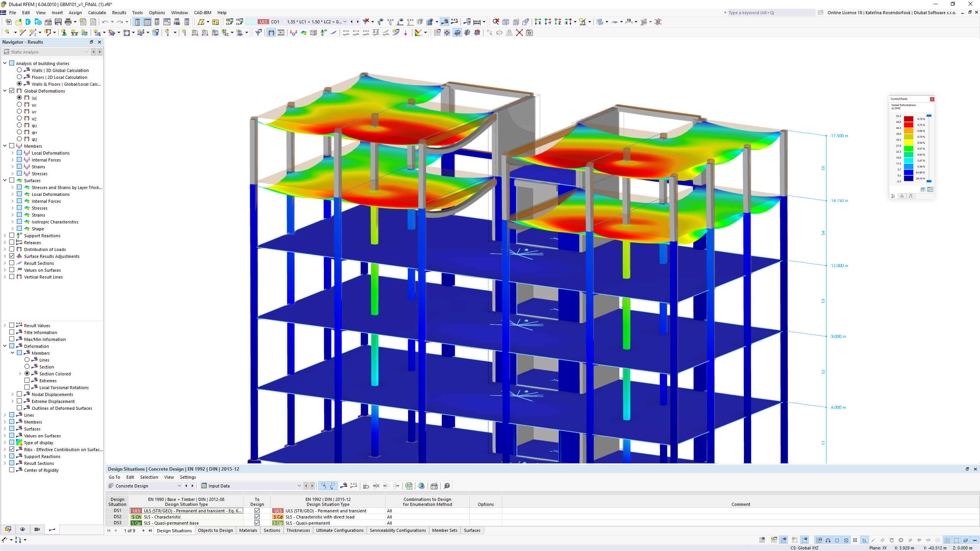Expand the Surfaces results tree branch
980x551 pixels.
tap(5, 180)
